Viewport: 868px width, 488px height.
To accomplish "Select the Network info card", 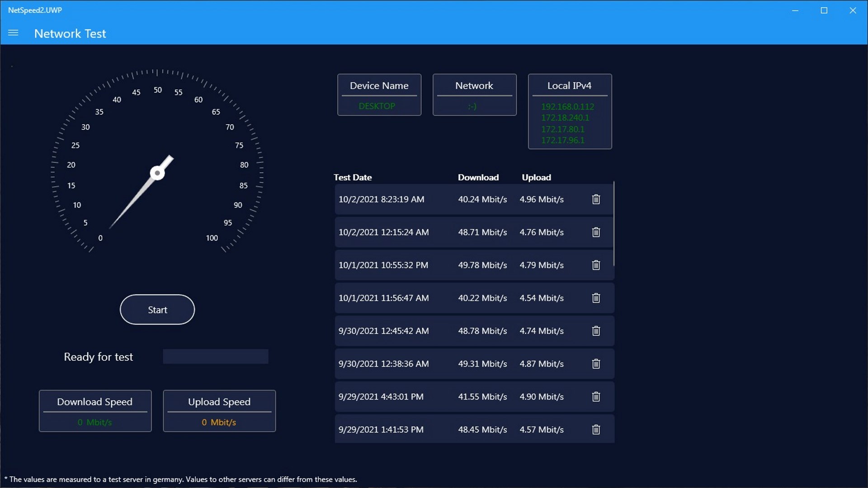I will tap(474, 95).
